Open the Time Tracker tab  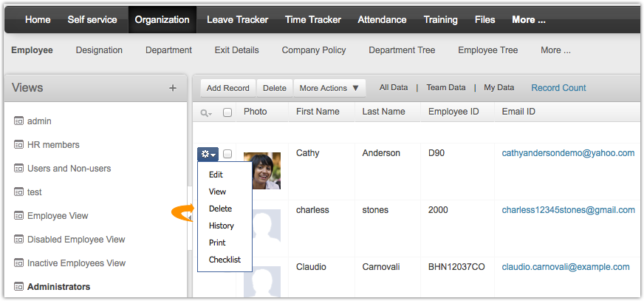[x=313, y=20]
